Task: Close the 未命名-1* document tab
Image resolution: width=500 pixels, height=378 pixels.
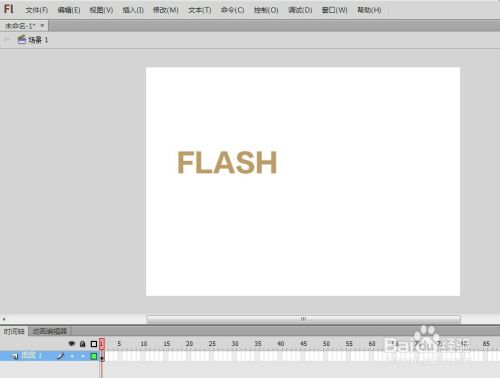Action: click(42, 25)
